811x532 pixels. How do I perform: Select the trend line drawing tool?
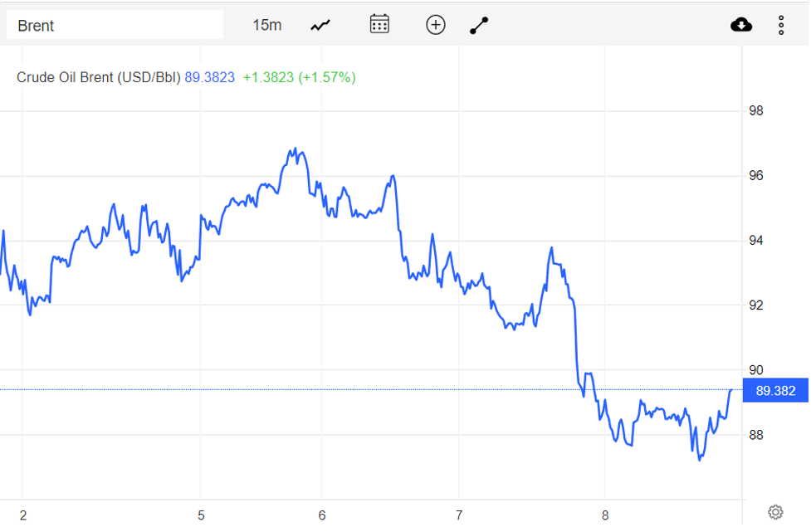pos(479,25)
